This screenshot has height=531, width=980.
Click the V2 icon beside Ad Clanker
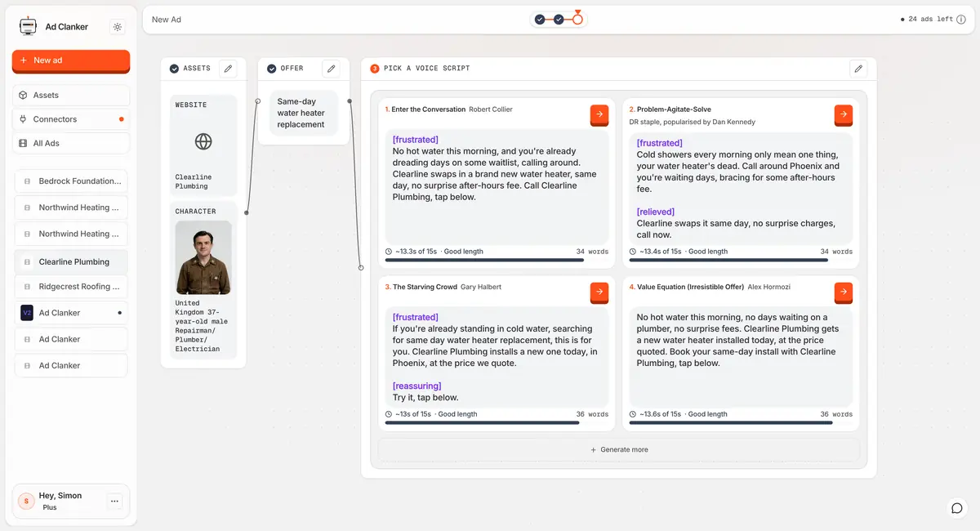click(27, 313)
